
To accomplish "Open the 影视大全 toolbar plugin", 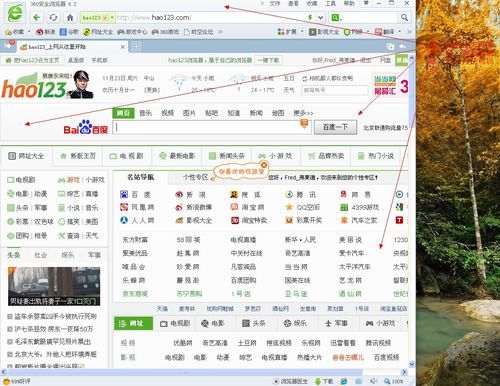I will [324, 32].
